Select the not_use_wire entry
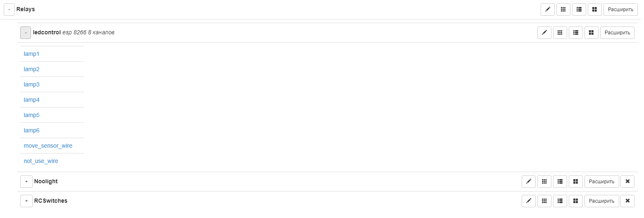 click(x=41, y=161)
